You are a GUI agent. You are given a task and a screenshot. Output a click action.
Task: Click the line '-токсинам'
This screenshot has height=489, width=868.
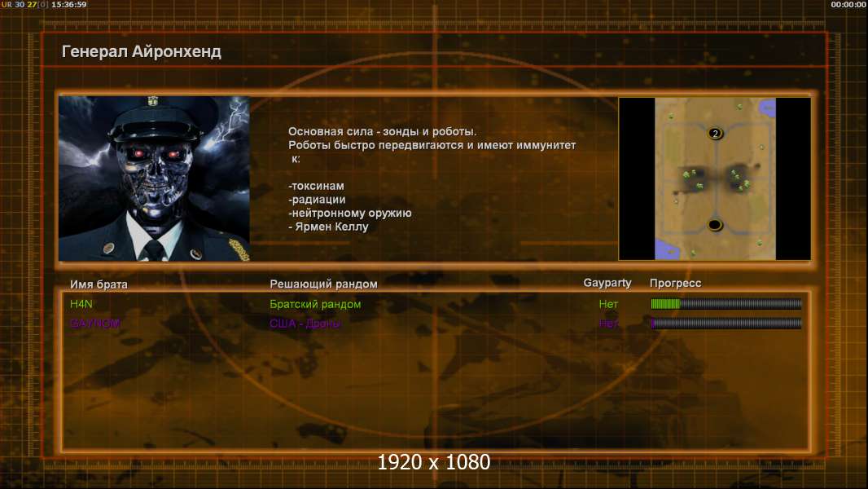click(x=316, y=186)
